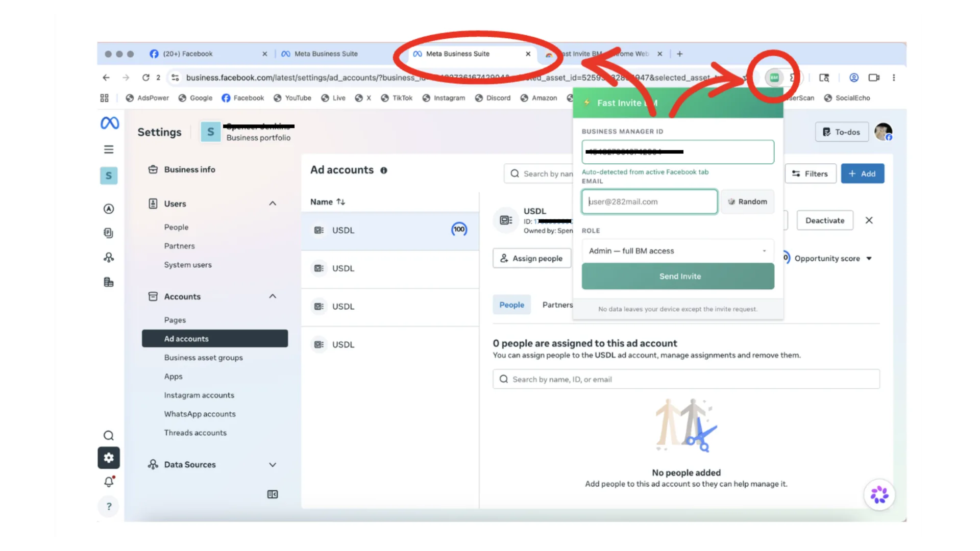Open Threads accounts
980x551 pixels.
[x=195, y=433]
